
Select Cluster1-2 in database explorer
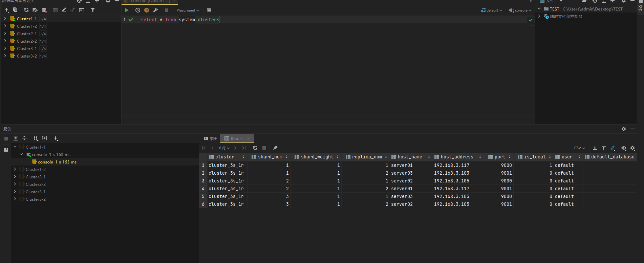pyautogui.click(x=27, y=26)
